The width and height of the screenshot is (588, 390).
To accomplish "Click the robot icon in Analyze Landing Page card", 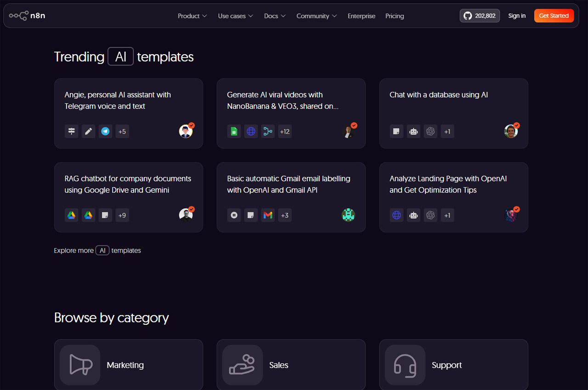I will pyautogui.click(x=413, y=215).
